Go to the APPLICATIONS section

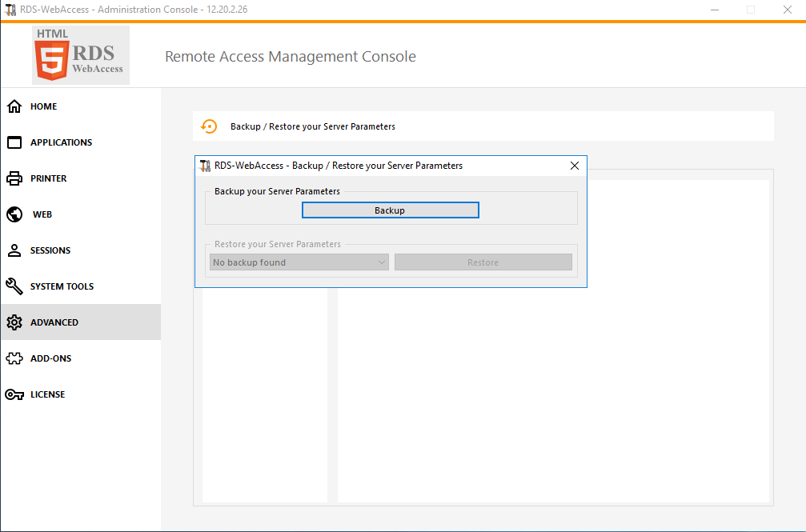coord(61,142)
